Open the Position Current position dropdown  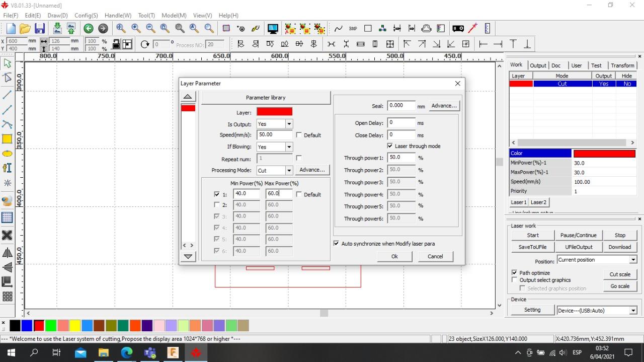coord(633,260)
